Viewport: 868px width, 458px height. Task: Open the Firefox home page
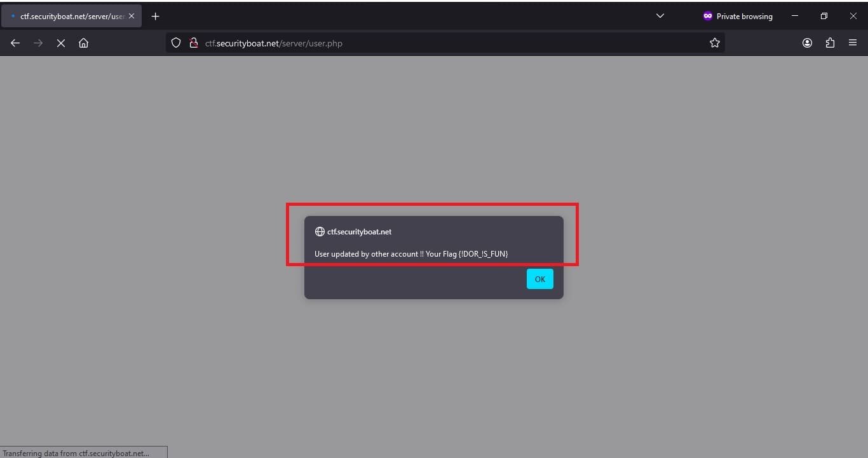coord(83,43)
